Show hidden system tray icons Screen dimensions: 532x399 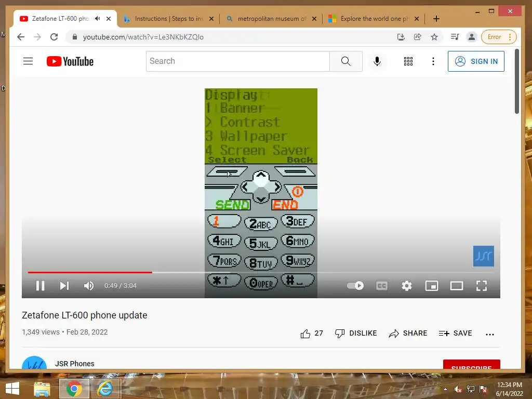pyautogui.click(x=445, y=389)
